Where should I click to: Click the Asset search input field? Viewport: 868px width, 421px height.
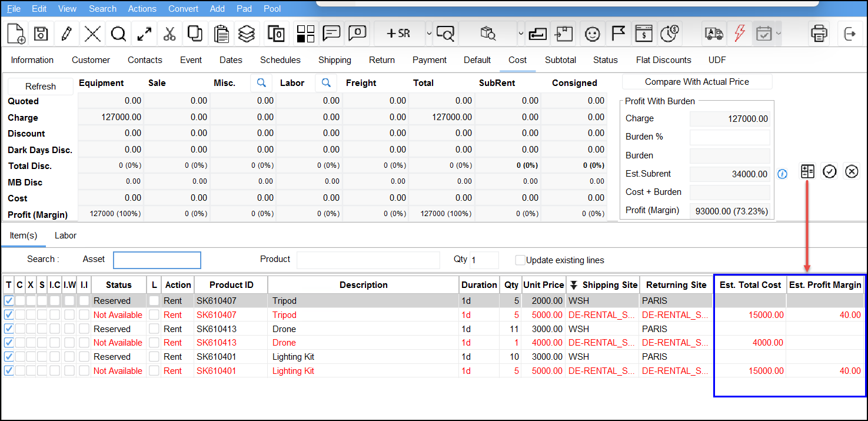click(157, 260)
